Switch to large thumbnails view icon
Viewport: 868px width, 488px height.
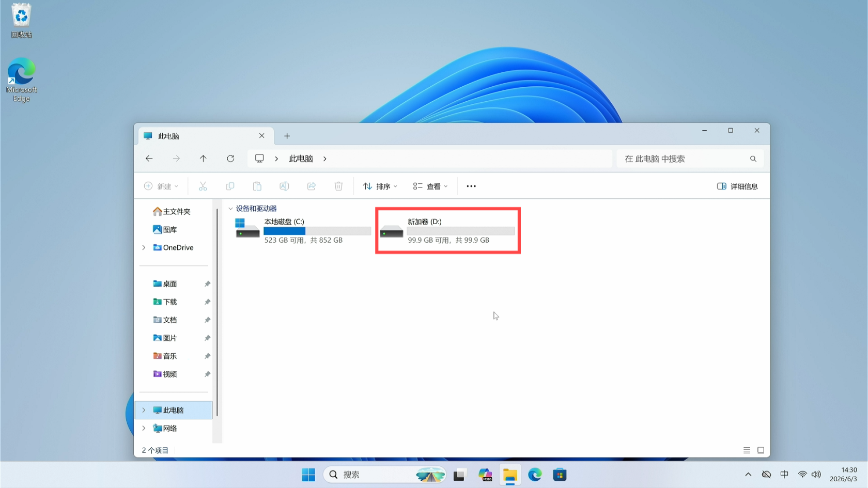pyautogui.click(x=761, y=450)
